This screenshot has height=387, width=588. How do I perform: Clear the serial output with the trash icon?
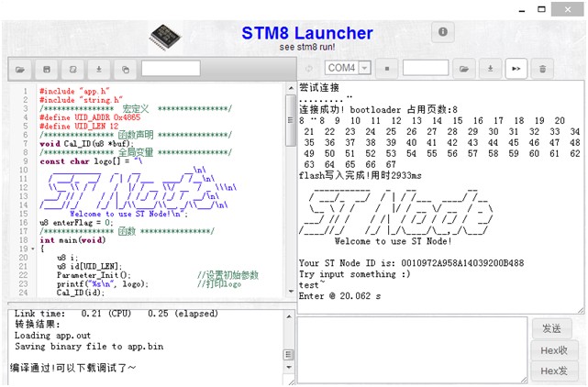tap(542, 69)
